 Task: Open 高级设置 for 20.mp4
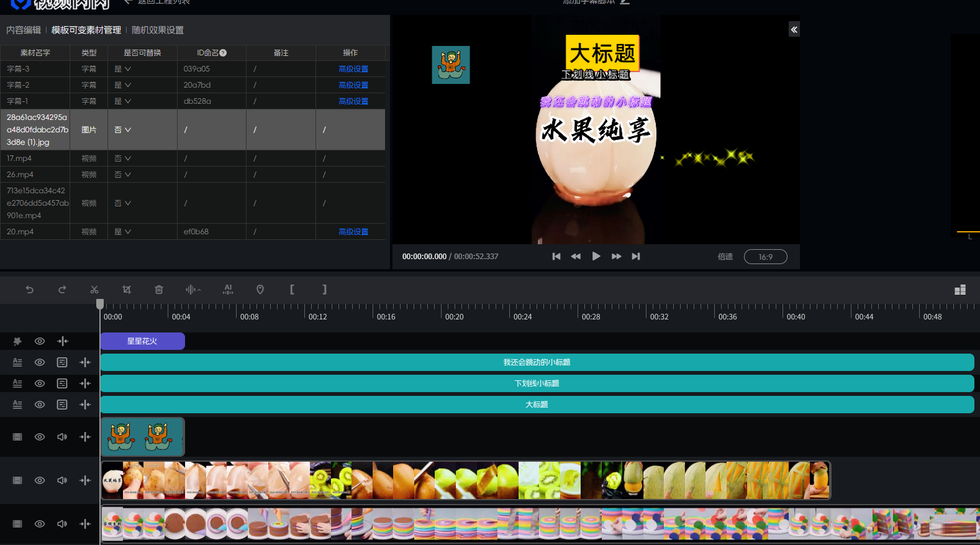click(x=353, y=232)
